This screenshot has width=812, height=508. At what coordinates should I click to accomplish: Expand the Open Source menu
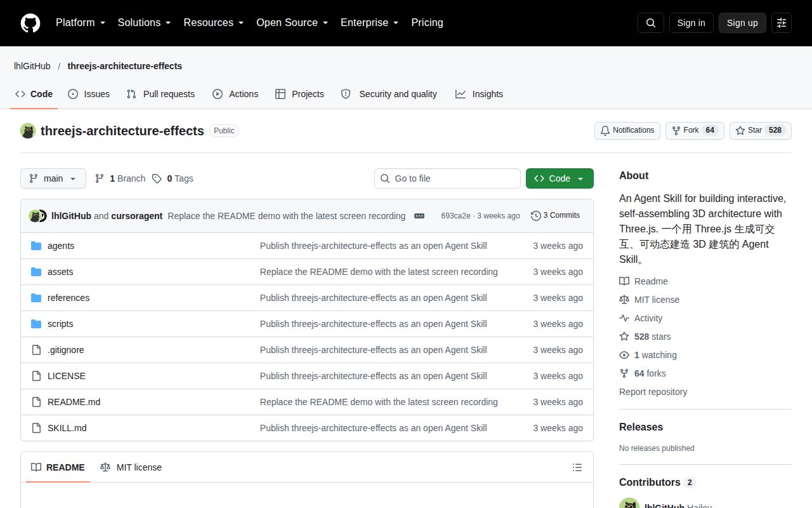coord(292,23)
